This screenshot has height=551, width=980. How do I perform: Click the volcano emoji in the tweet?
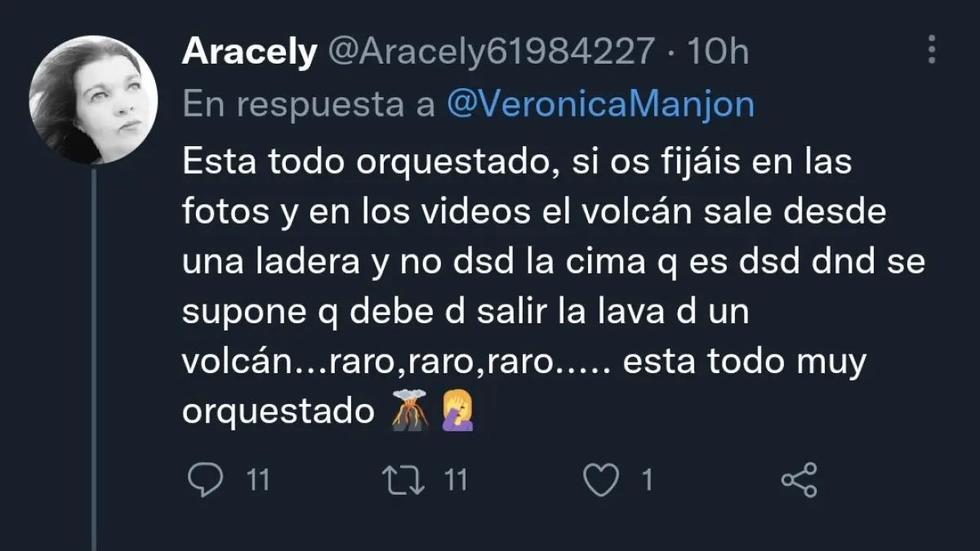411,411
